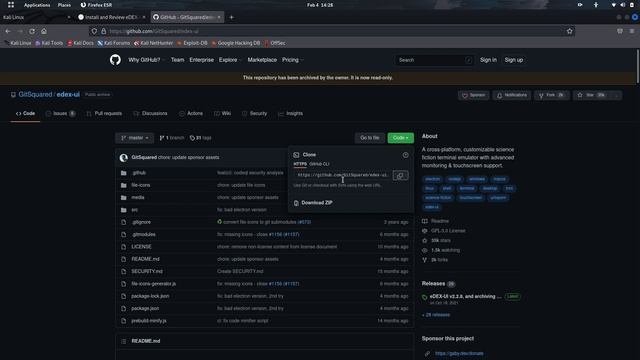Screen dimensions: 640x360
Task: Click the volume icon in system tray
Action: [622, 5]
